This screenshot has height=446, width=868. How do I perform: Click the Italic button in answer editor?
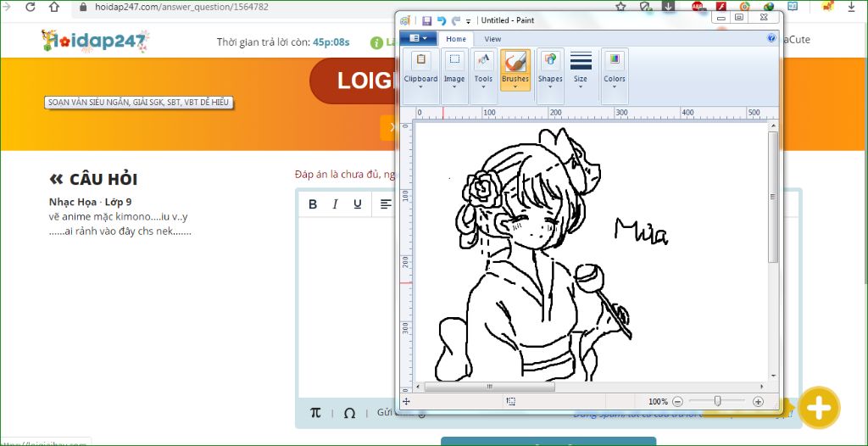335,203
